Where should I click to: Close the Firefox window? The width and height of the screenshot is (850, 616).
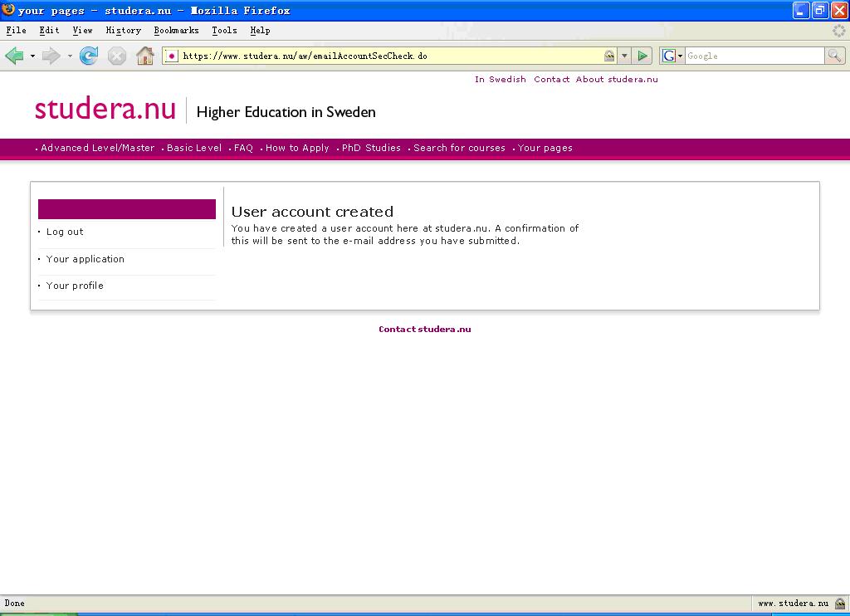click(839, 10)
